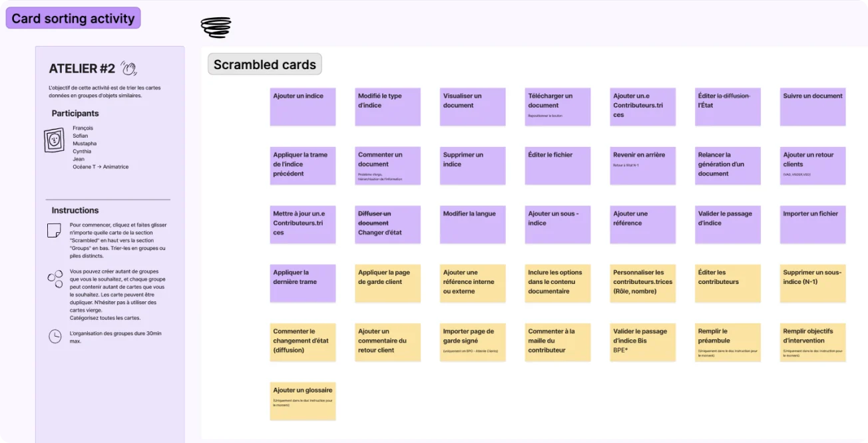
Task: Pick the "Éditer l'État" card
Action: click(728, 107)
